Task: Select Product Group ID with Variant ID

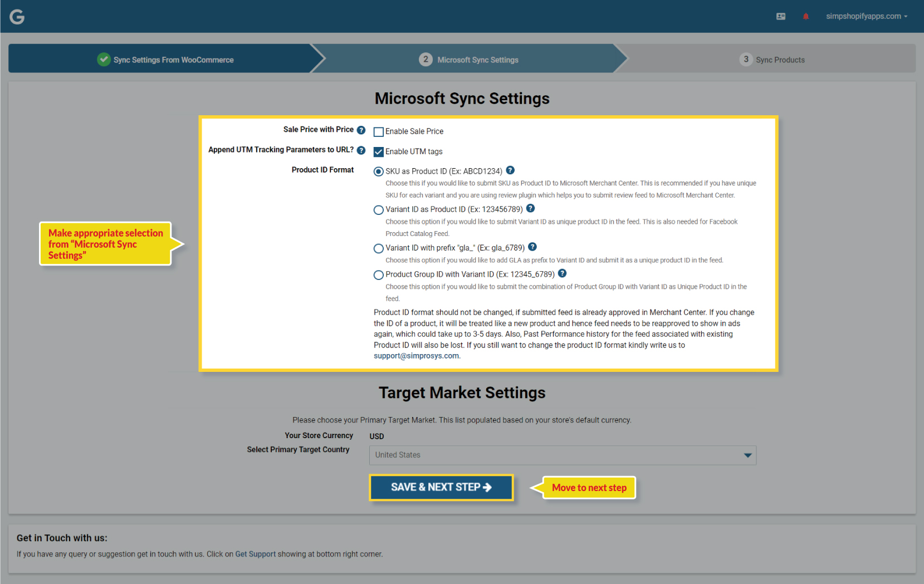Action: pyautogui.click(x=379, y=275)
